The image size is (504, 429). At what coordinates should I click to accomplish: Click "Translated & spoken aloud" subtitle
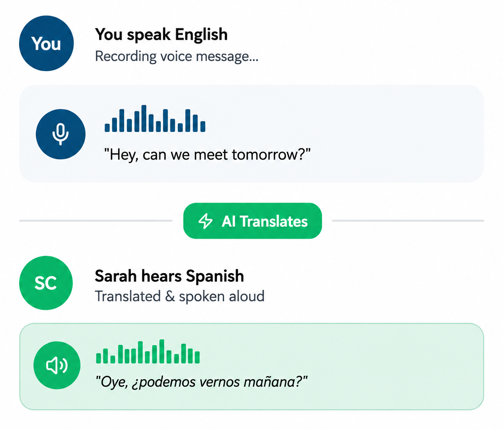click(x=179, y=296)
